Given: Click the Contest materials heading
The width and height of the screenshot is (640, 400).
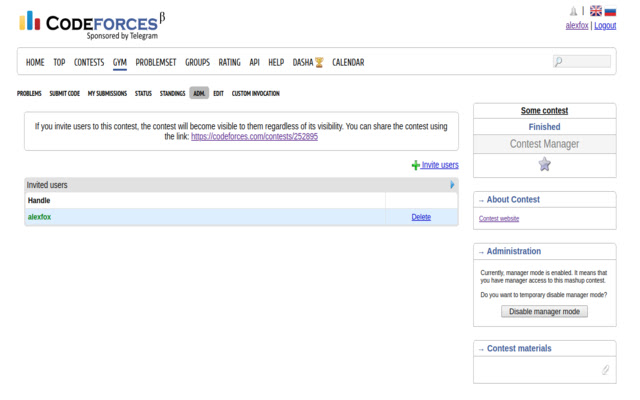Looking at the screenshot, I should click(x=519, y=349).
